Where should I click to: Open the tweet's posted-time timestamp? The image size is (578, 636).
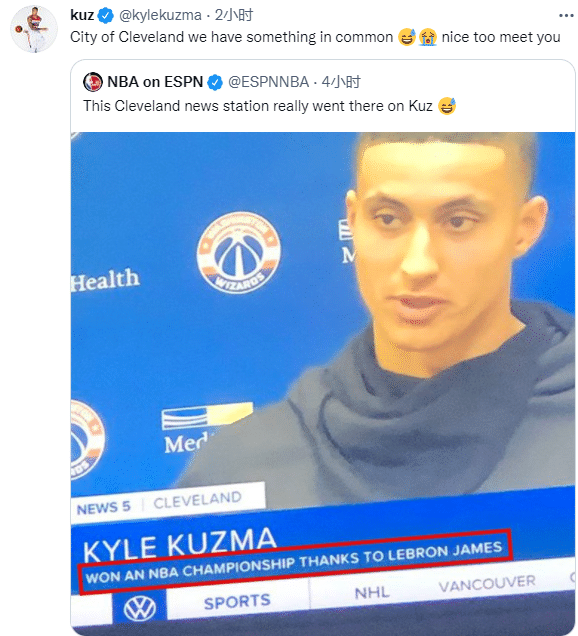pyautogui.click(x=234, y=15)
